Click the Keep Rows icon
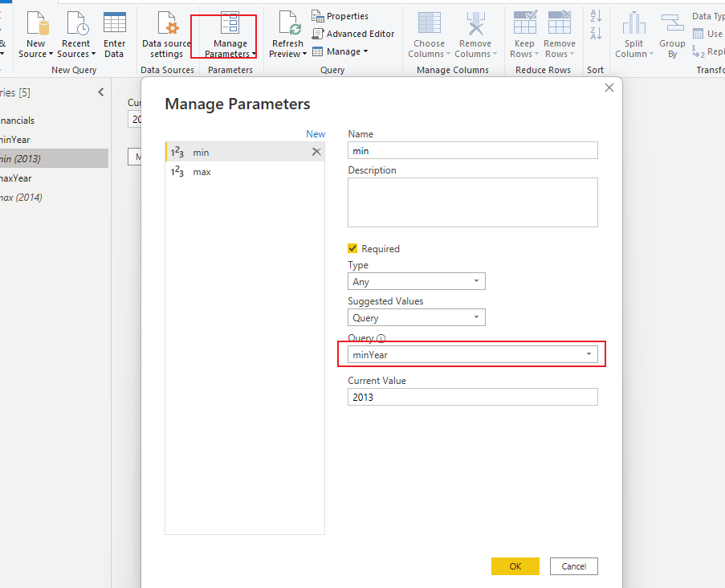The width and height of the screenshot is (725, 588). (525, 22)
